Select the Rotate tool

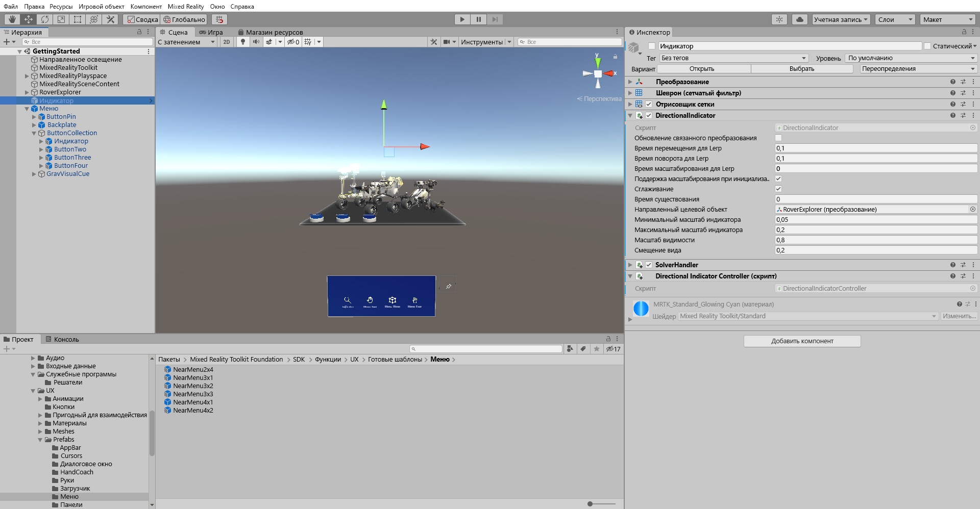click(x=45, y=19)
